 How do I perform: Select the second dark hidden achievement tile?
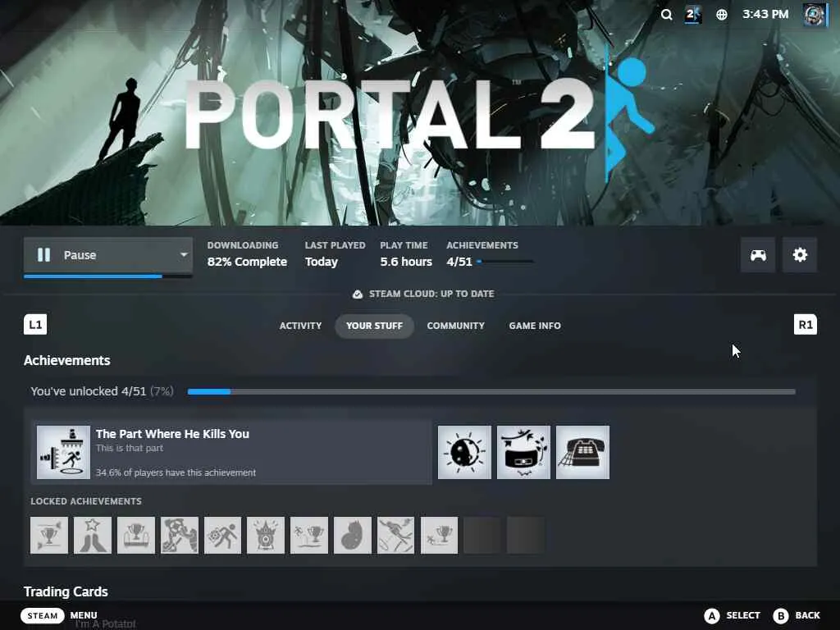click(526, 535)
